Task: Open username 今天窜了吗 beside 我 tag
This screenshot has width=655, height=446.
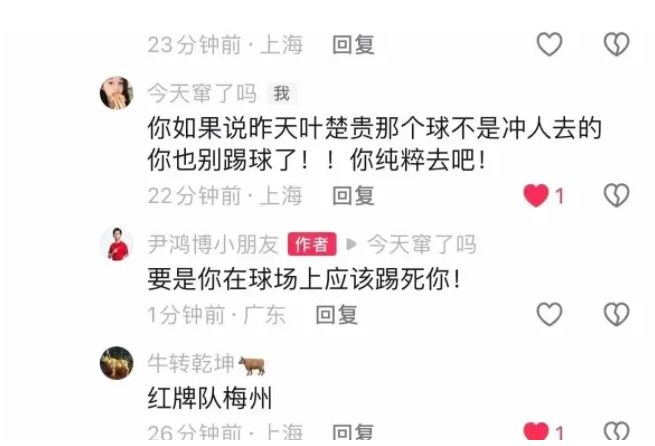Action: 202,93
